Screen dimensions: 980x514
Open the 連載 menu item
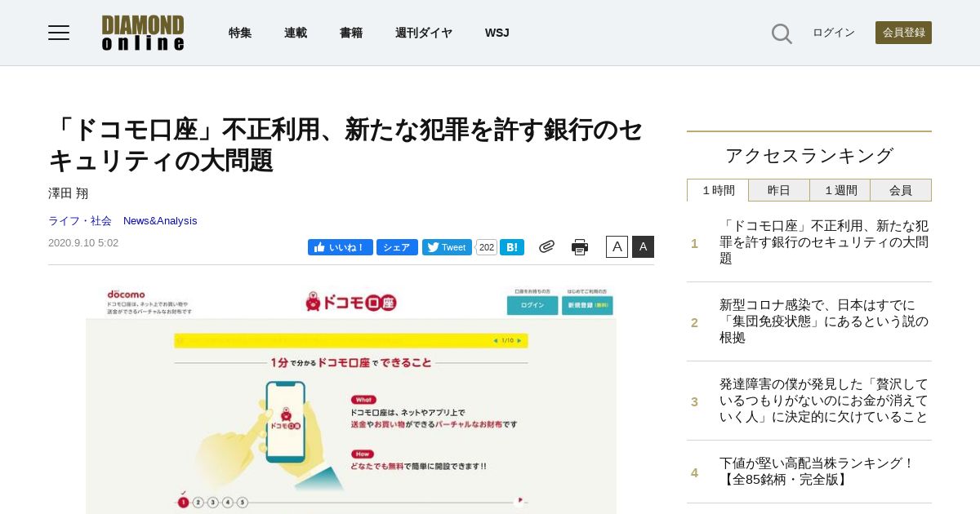point(296,33)
